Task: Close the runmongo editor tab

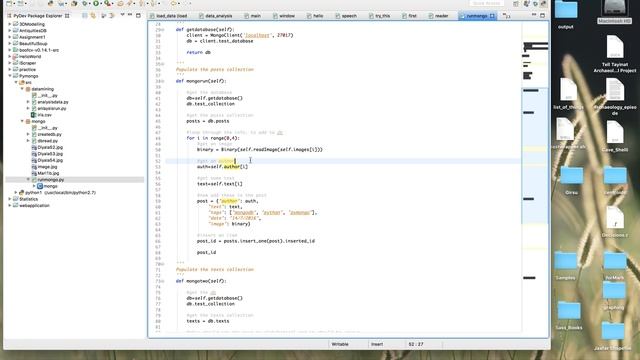Action: 492,16
